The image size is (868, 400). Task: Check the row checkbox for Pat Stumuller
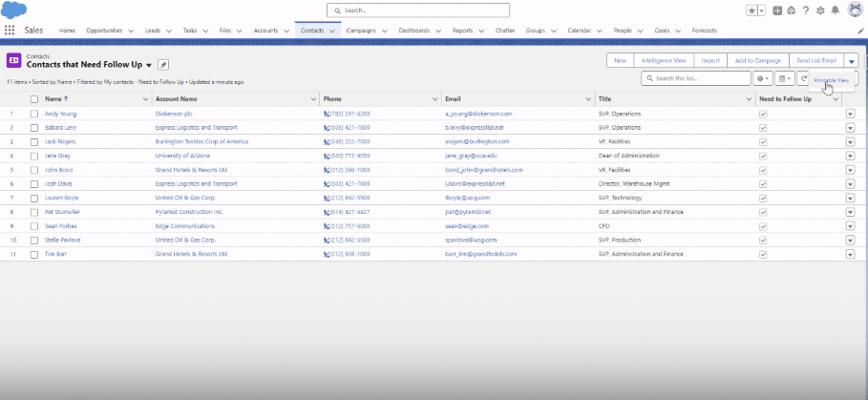tap(34, 213)
